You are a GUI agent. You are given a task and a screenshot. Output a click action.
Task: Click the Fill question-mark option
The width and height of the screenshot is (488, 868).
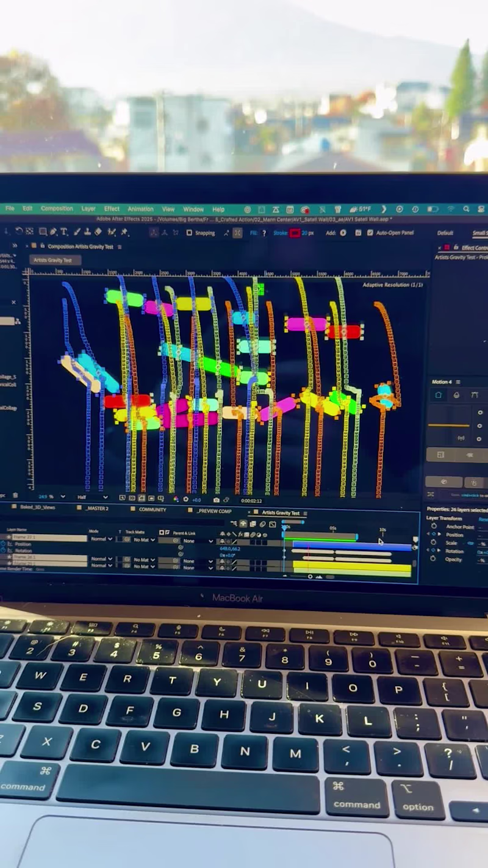264,233
